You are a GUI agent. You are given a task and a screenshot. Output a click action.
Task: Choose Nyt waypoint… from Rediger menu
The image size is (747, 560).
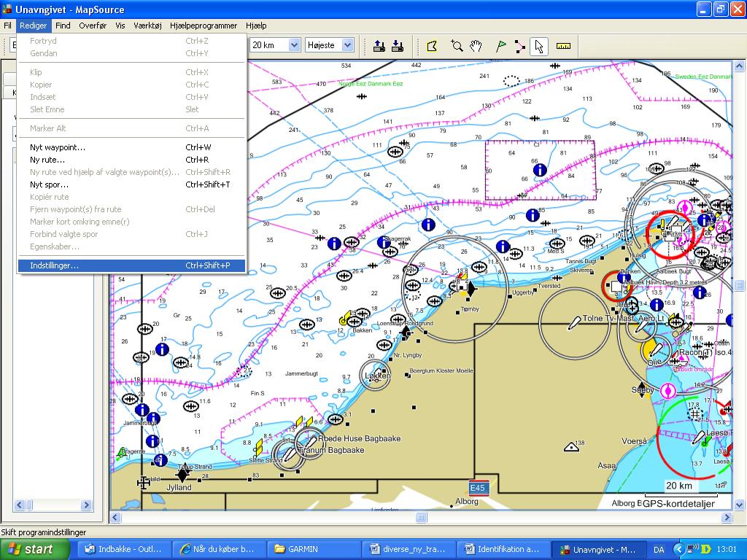(131, 147)
